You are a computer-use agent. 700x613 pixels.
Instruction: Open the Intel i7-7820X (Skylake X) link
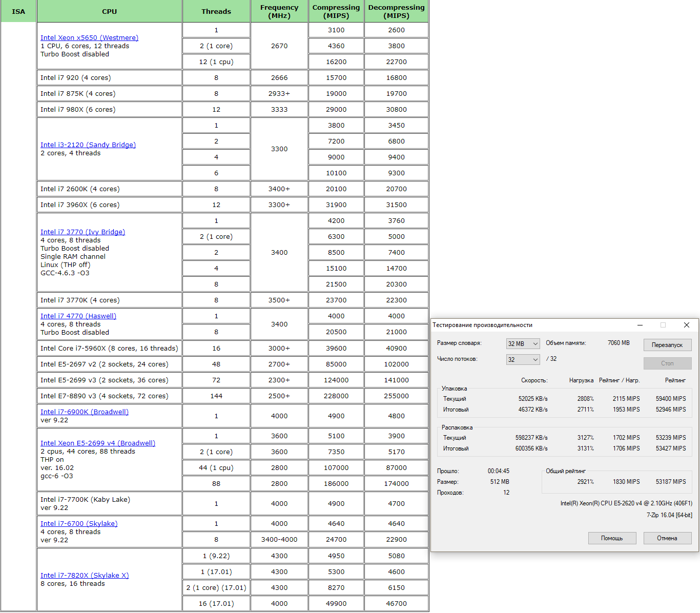point(85,575)
